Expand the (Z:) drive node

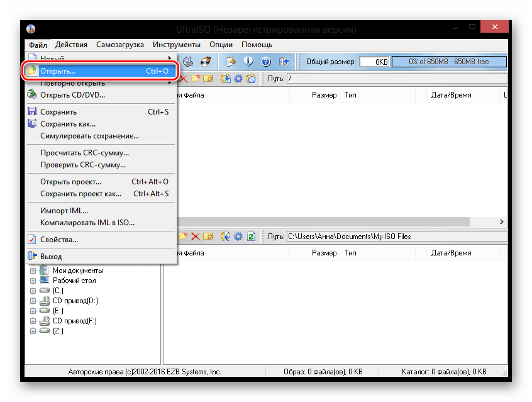[33, 331]
